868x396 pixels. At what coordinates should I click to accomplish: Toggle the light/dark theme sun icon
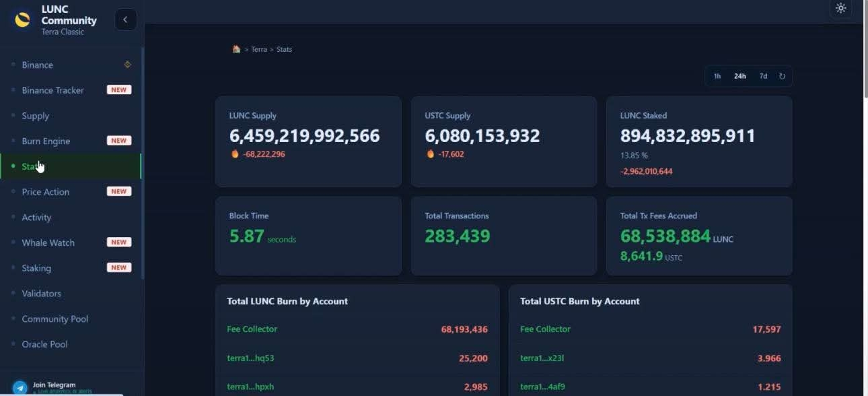click(840, 8)
